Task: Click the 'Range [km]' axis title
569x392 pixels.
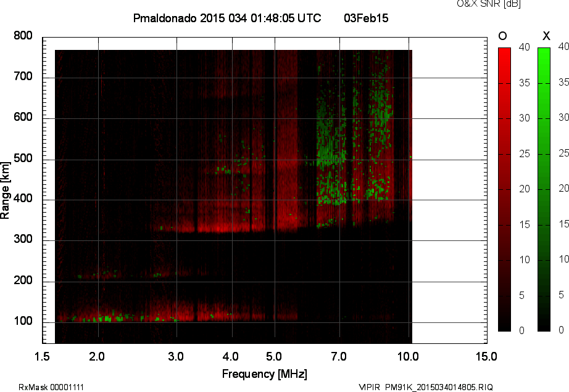Action: (5, 190)
